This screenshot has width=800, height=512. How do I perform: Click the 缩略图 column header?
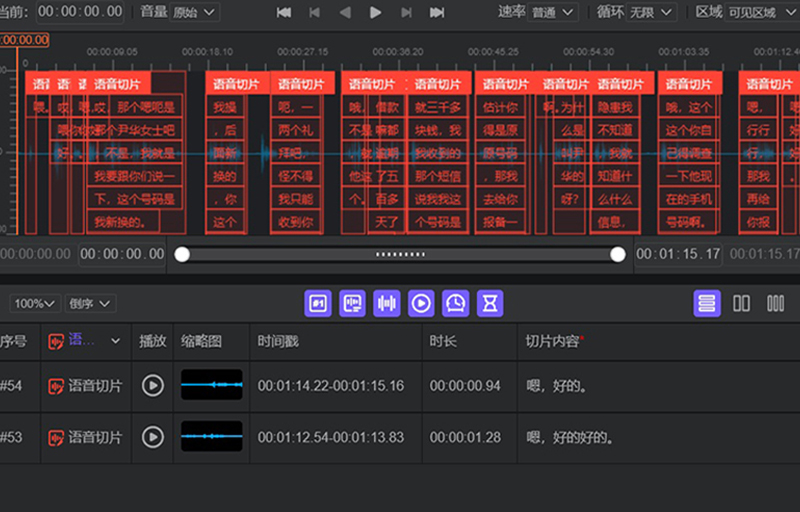201,341
